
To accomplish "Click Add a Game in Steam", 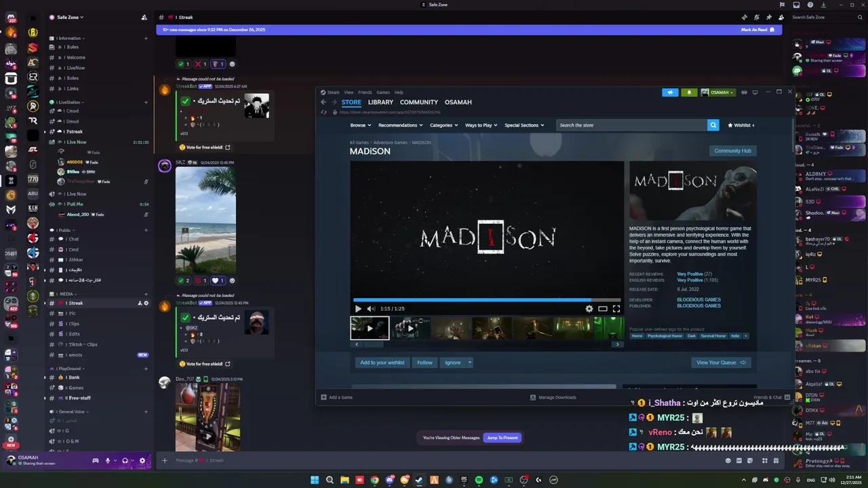I will pos(336,397).
